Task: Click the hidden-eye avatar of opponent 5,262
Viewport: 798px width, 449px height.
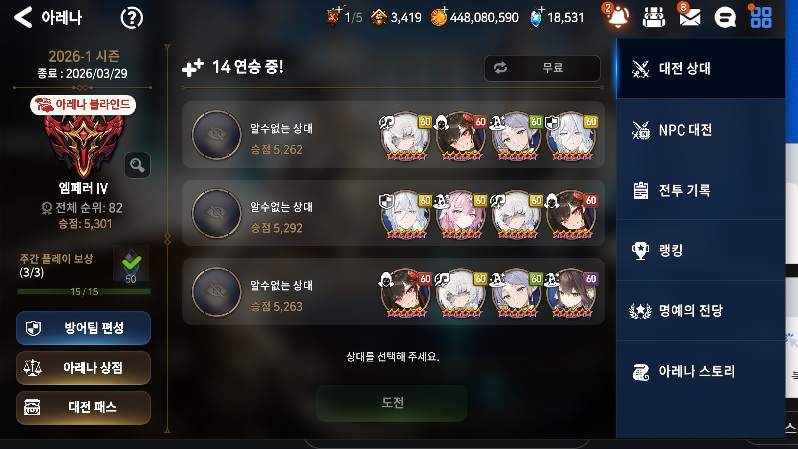Action: [x=216, y=134]
